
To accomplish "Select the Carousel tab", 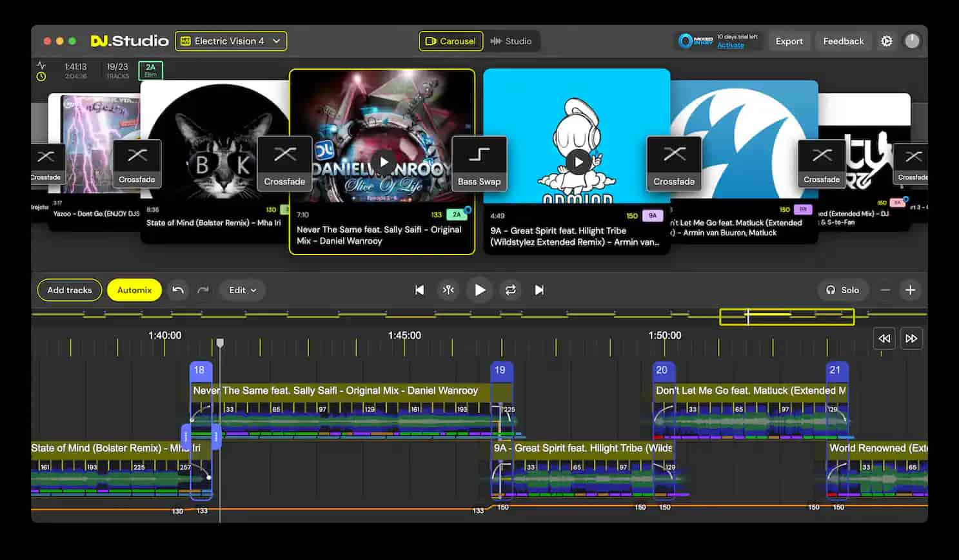I will [x=451, y=41].
